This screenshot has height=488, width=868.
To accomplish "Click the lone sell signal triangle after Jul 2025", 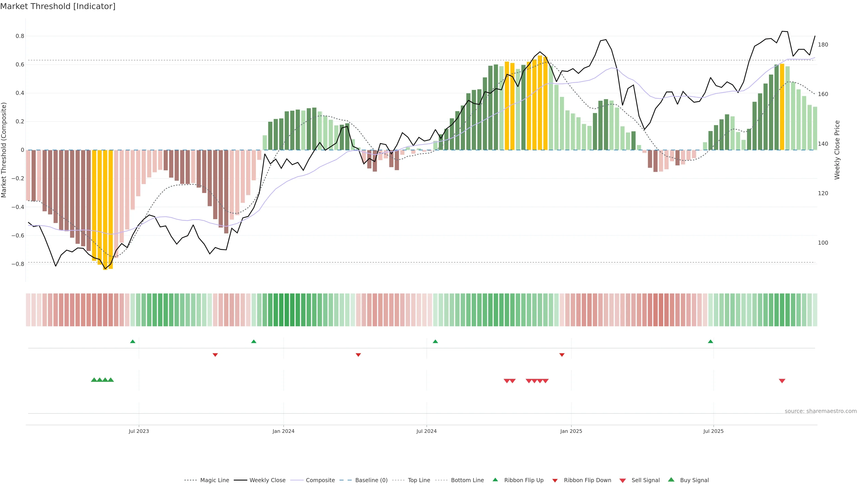I will coord(782,381).
